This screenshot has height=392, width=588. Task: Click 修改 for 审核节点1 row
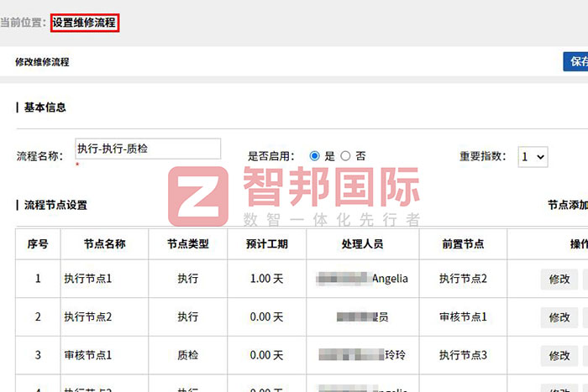click(x=559, y=356)
